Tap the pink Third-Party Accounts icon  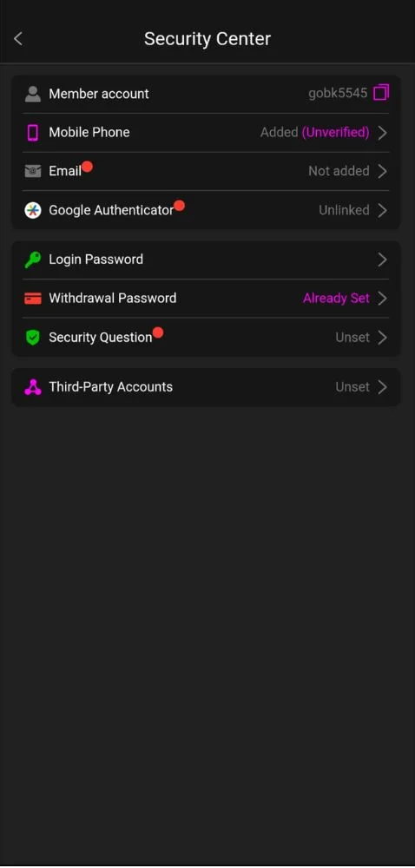point(33,387)
